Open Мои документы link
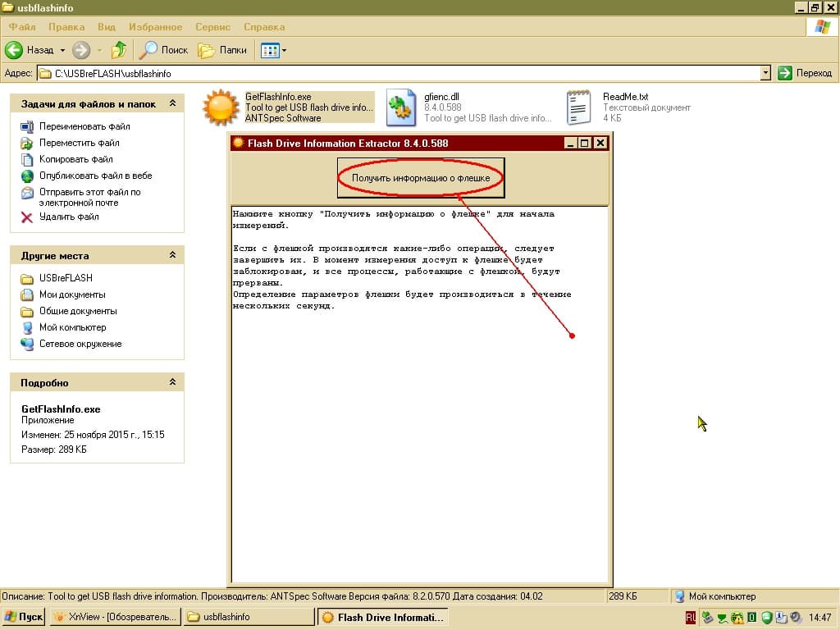840x630 pixels. click(72, 294)
